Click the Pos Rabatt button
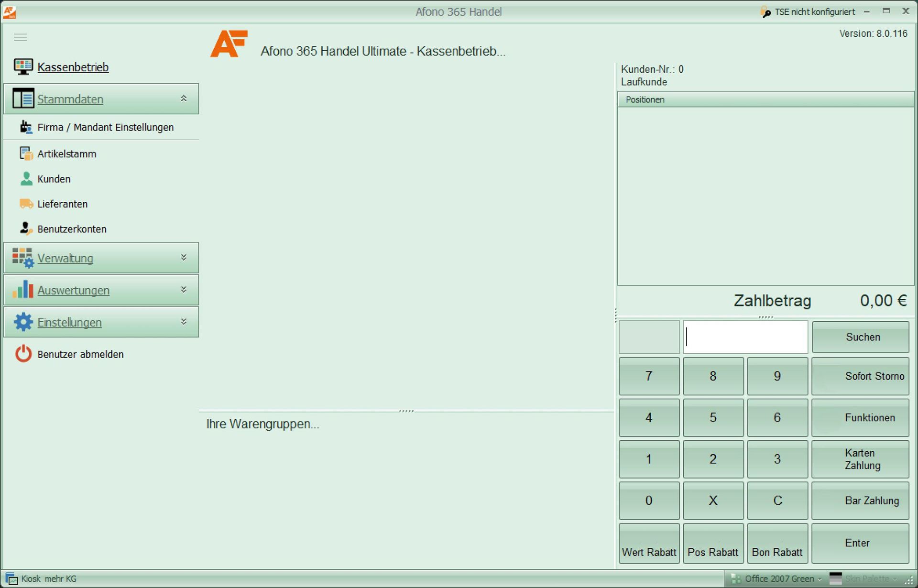918x588 pixels. click(713, 544)
